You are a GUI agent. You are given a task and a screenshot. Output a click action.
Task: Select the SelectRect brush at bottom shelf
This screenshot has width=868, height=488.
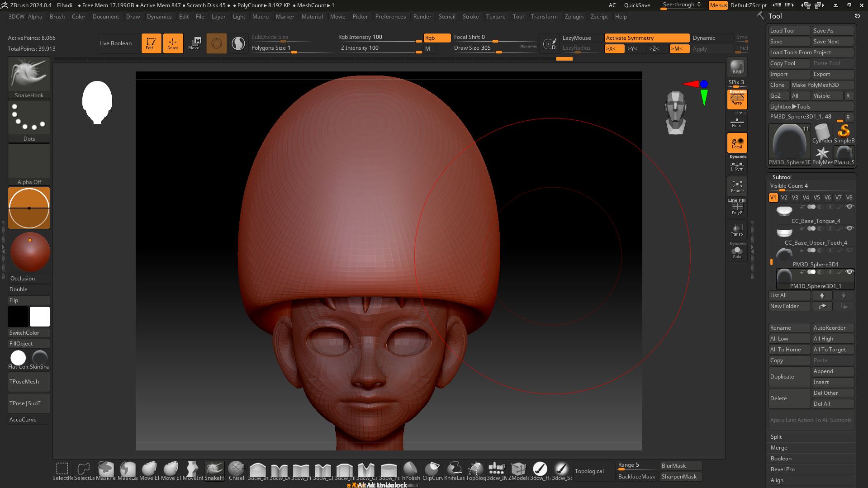[x=62, y=471]
